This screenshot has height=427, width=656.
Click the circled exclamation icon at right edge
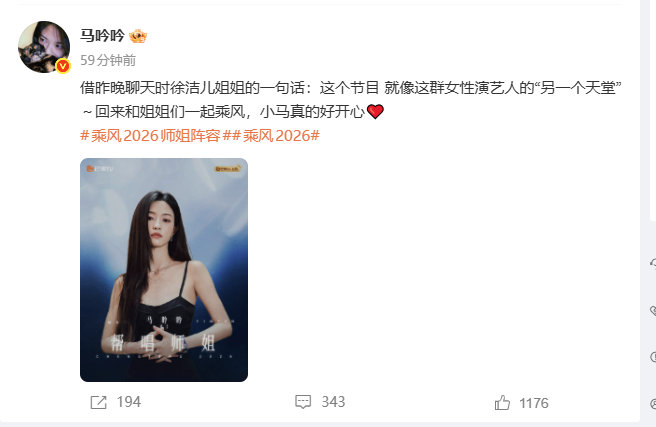pos(653,357)
